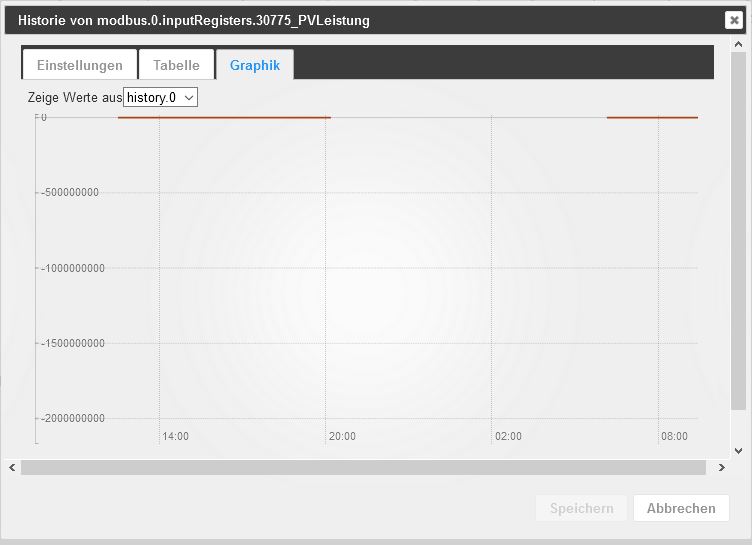This screenshot has width=752, height=545.
Task: Click the orange data line before 20:00
Action: [x=224, y=117]
